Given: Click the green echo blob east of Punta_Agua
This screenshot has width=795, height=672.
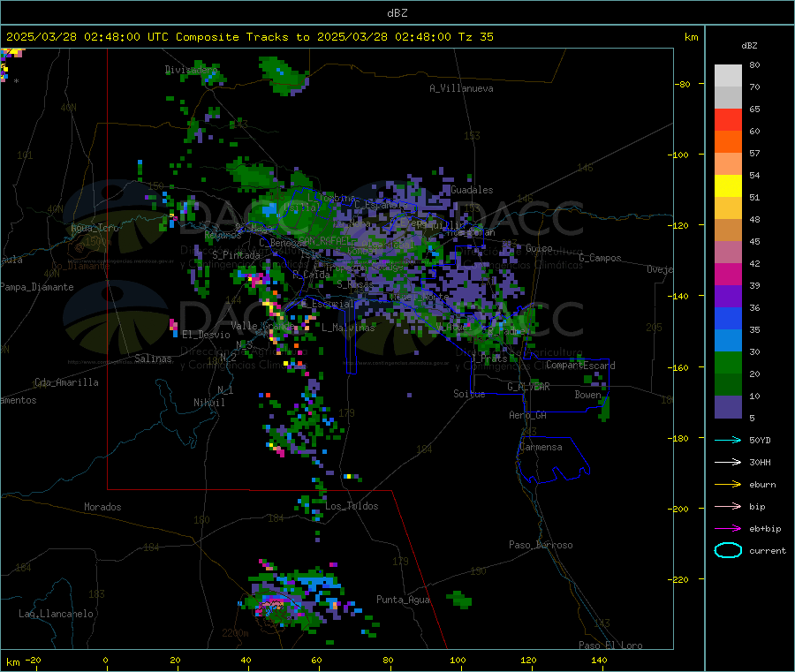Looking at the screenshot, I should click(460, 600).
